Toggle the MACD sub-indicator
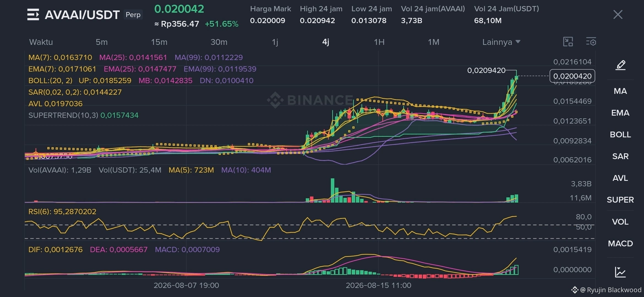The height and width of the screenshot is (297, 644). (620, 244)
